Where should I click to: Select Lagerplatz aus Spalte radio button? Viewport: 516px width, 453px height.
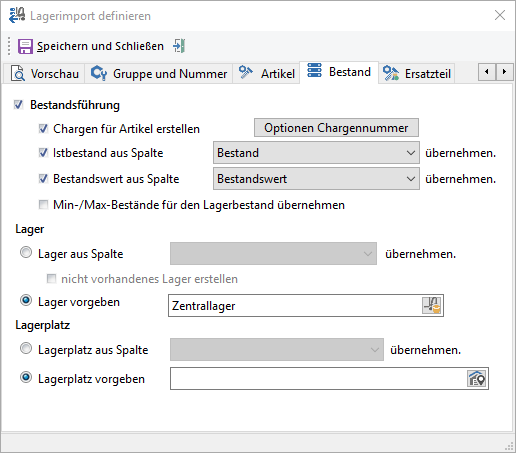click(26, 349)
